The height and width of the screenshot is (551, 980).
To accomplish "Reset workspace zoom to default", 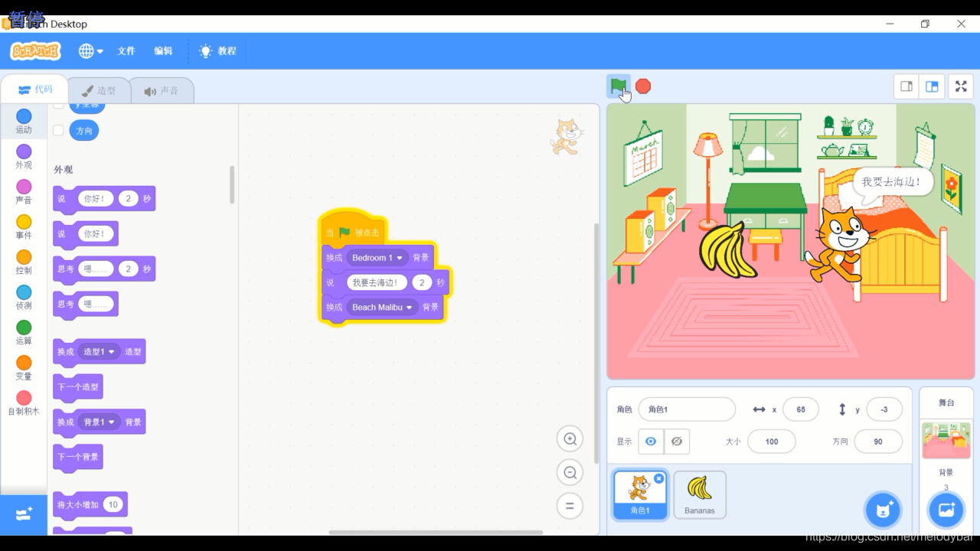I will click(x=570, y=506).
